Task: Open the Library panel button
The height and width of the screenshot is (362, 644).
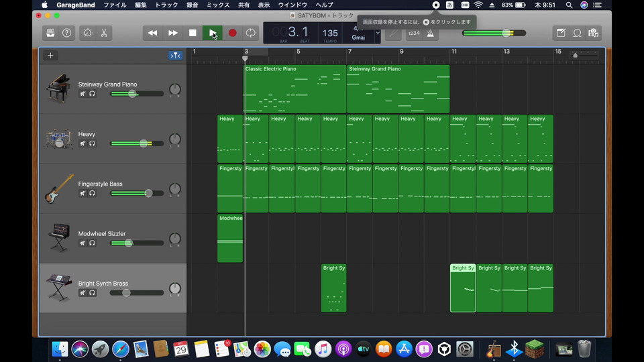Action: coord(50,33)
